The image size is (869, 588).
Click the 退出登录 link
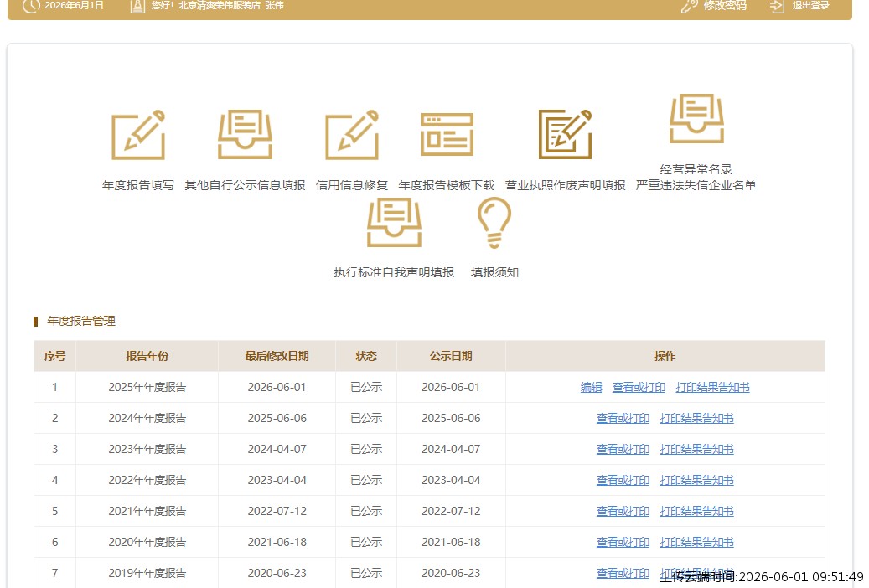coord(811,6)
